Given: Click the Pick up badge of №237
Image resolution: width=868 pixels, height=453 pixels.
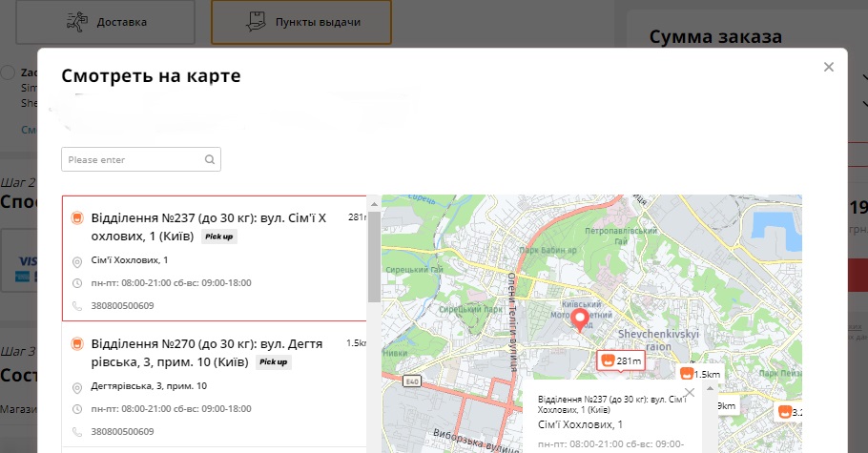Looking at the screenshot, I should [219, 236].
